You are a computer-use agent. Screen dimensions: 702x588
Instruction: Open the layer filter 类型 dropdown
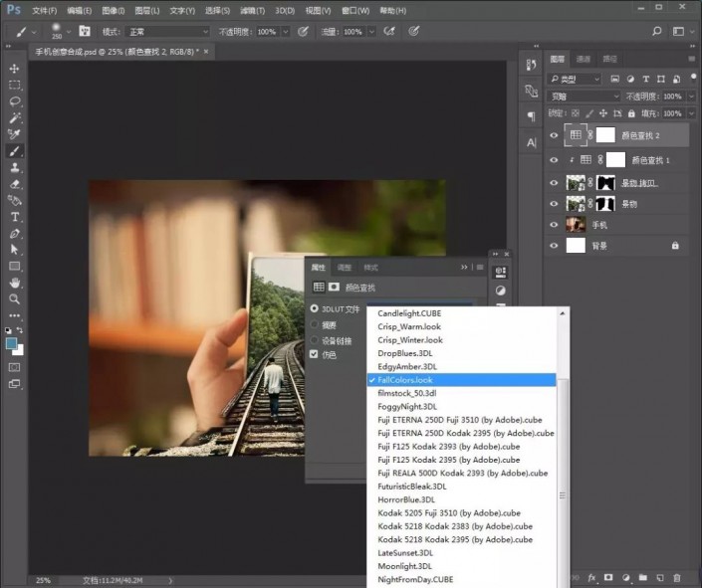point(575,80)
